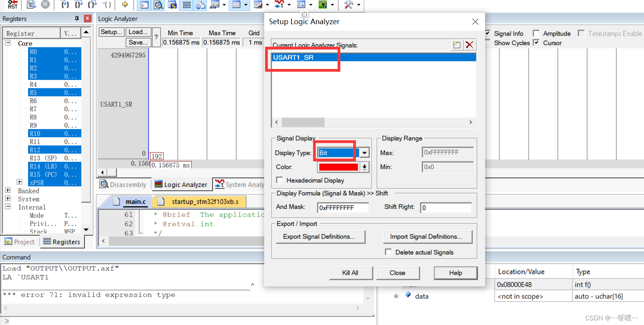Click the CPU Reset (RST) toolbar icon
644x325 pixels.
point(12,4)
